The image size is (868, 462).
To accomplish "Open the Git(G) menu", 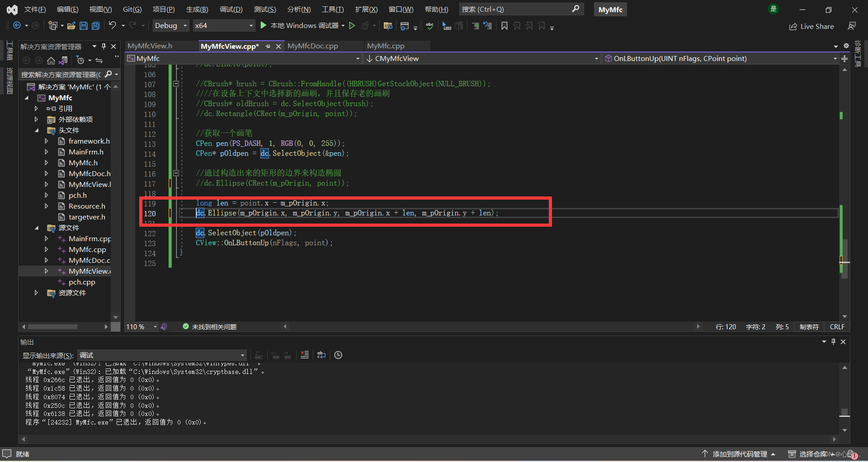I will point(132,9).
